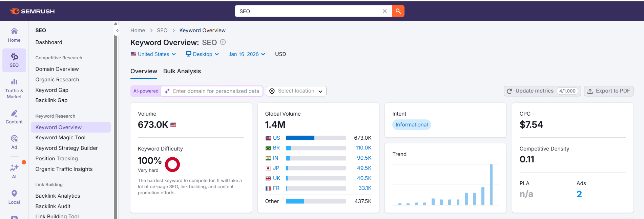Click the Brazil flag in Global Volume

coord(268,148)
